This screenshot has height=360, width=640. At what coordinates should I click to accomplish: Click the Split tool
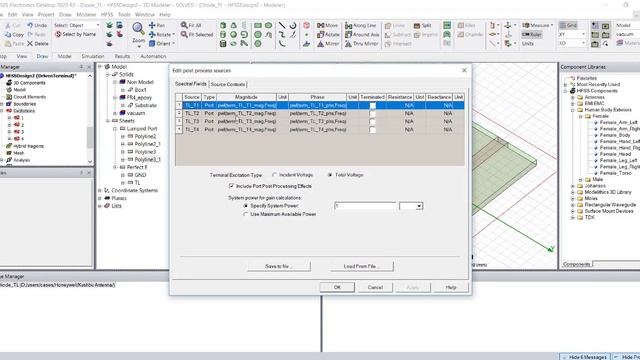click(x=422, y=25)
